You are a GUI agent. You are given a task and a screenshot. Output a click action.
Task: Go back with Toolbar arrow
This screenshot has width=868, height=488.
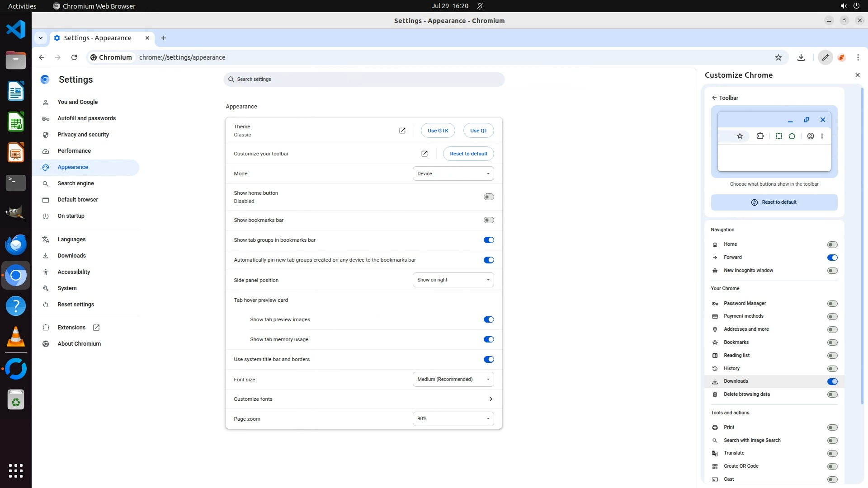[714, 98]
